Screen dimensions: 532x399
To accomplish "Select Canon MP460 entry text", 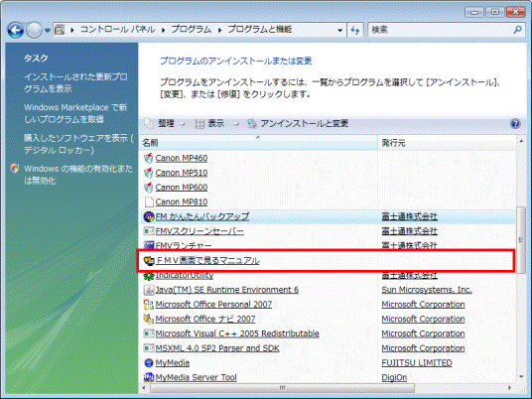I will pyautogui.click(x=182, y=158).
